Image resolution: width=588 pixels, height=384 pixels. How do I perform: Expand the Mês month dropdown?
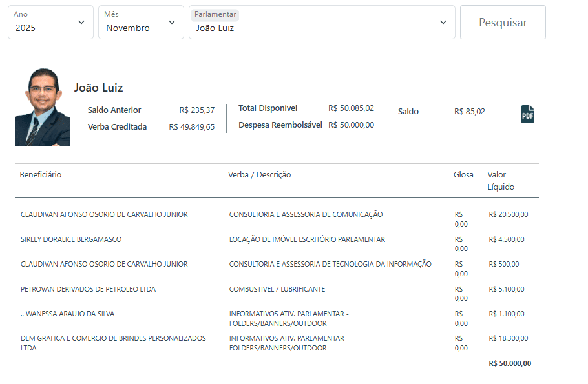pos(141,23)
